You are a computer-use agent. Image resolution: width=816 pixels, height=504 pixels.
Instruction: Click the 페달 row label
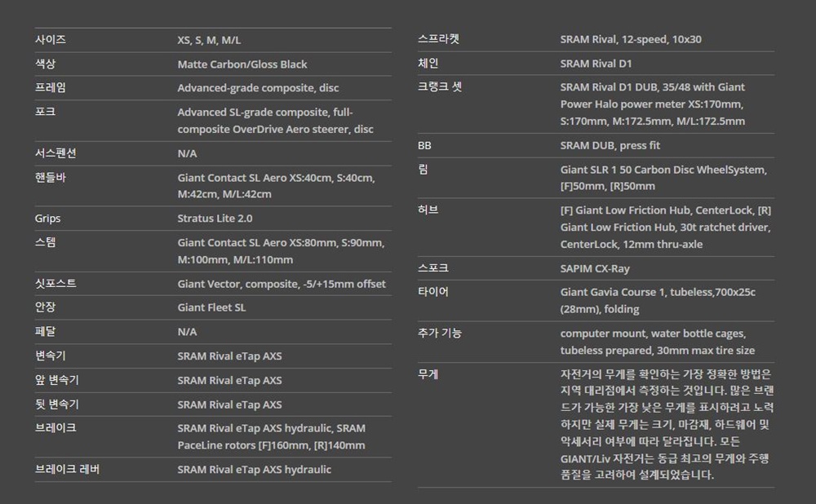[x=46, y=331]
